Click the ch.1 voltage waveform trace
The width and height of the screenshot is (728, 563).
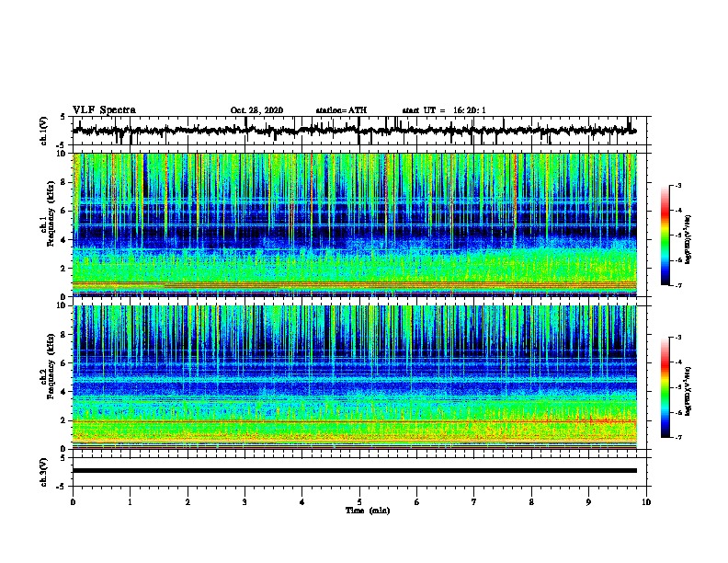tap(354, 131)
